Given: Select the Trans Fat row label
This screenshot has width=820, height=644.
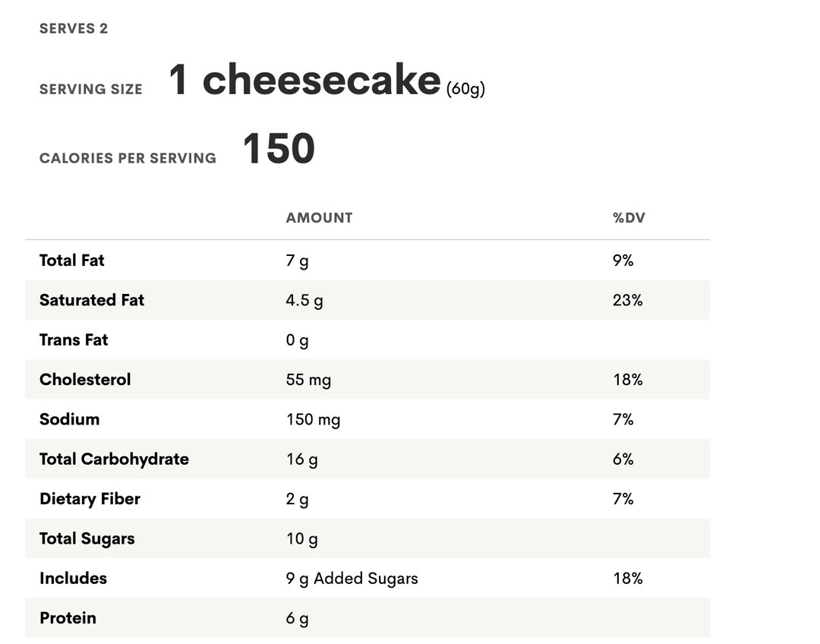Looking at the screenshot, I should (74, 340).
